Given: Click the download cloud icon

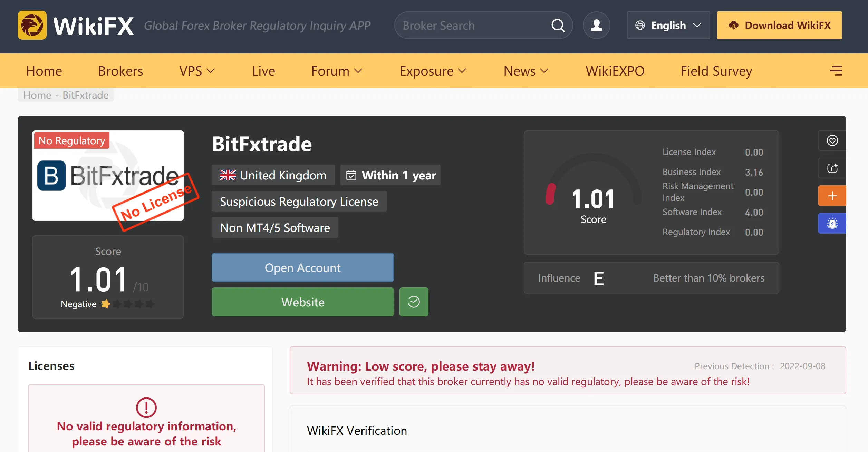Looking at the screenshot, I should [733, 25].
